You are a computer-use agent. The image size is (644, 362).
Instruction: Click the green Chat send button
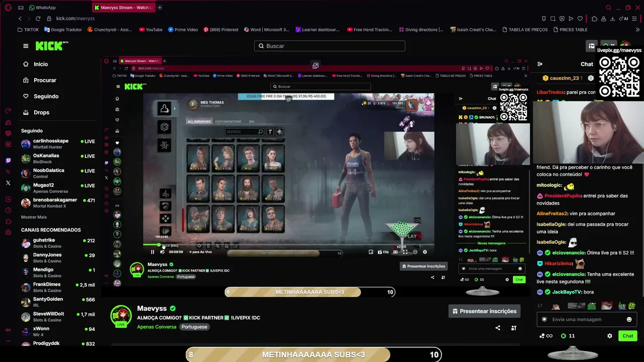628,336
